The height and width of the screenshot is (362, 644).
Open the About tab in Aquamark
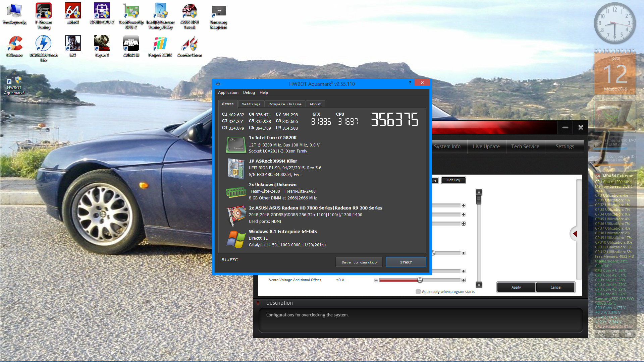pyautogui.click(x=315, y=104)
